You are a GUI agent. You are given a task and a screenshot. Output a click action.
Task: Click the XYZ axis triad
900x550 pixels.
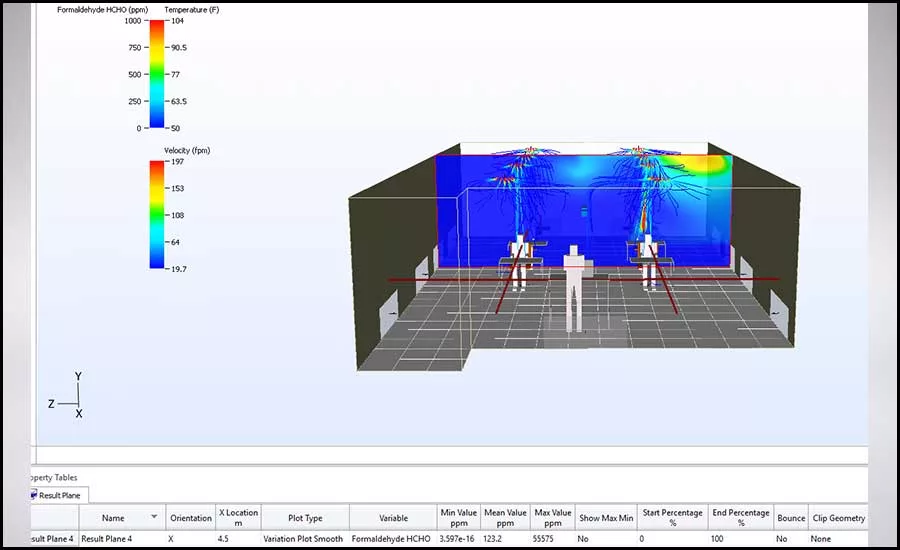(66, 396)
